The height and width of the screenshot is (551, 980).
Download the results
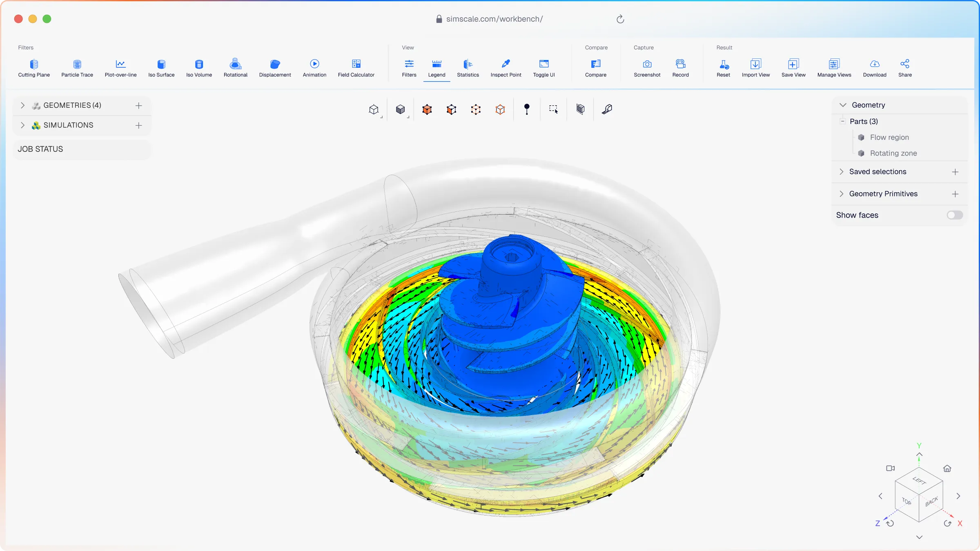pyautogui.click(x=875, y=68)
